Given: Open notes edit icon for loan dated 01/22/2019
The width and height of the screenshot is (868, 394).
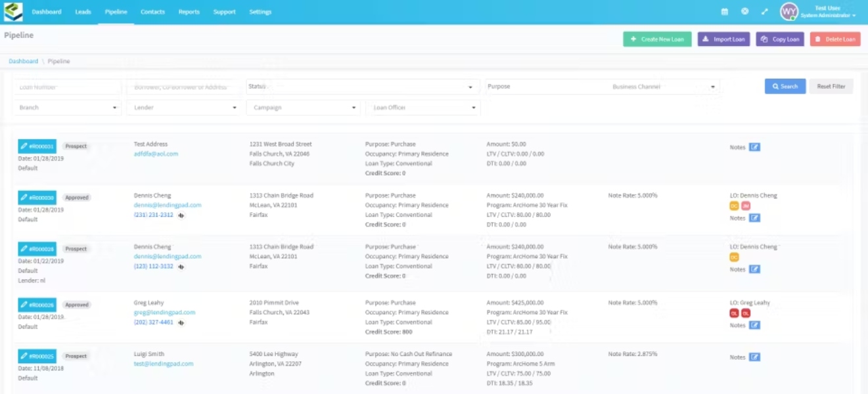Looking at the screenshot, I should 754,269.
